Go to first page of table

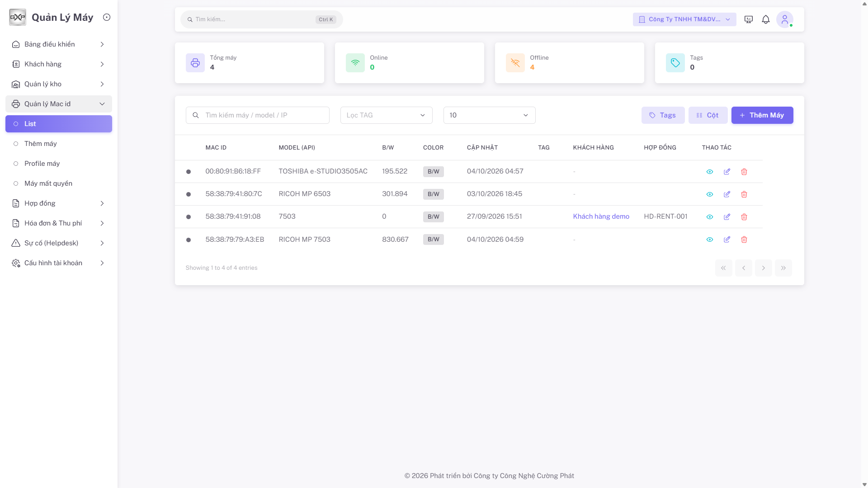(723, 268)
